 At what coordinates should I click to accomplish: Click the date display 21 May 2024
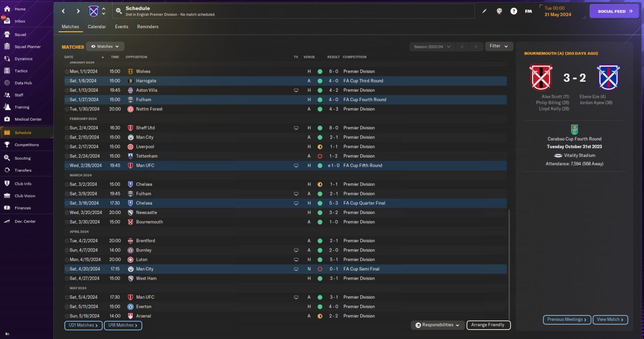[x=557, y=15]
